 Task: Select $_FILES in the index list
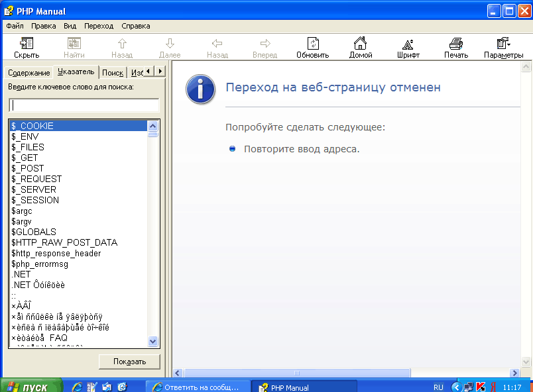tap(78, 147)
